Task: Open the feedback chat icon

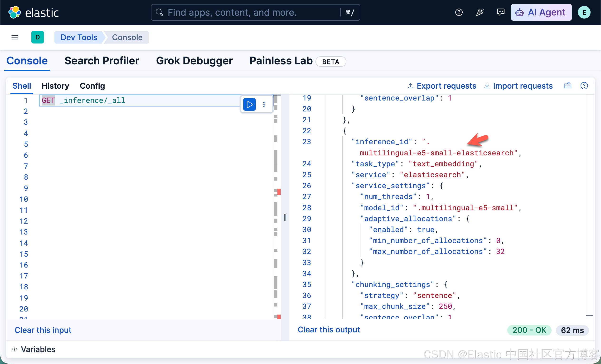Action: pyautogui.click(x=500, y=12)
